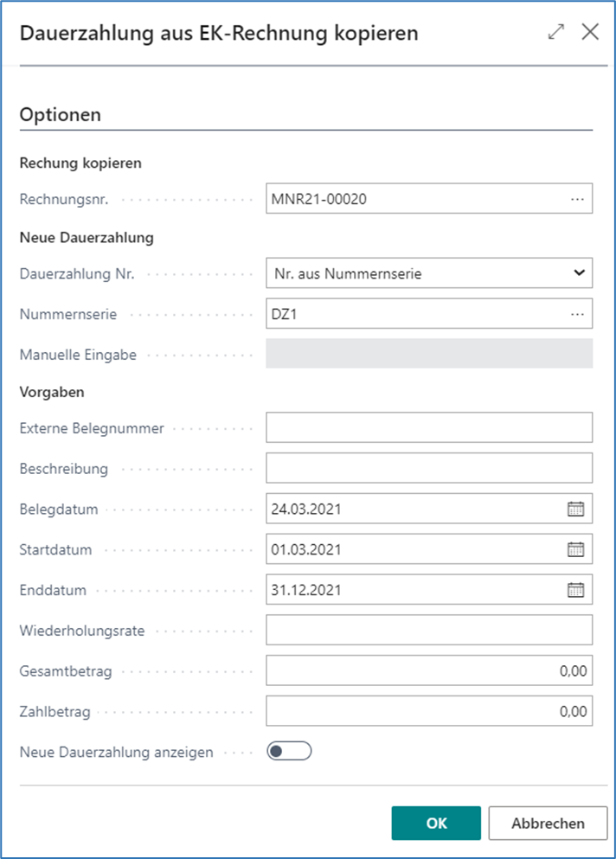The image size is (616, 859).
Task: Click the Belegdatum date text 24.03.2021
Action: pos(307,510)
